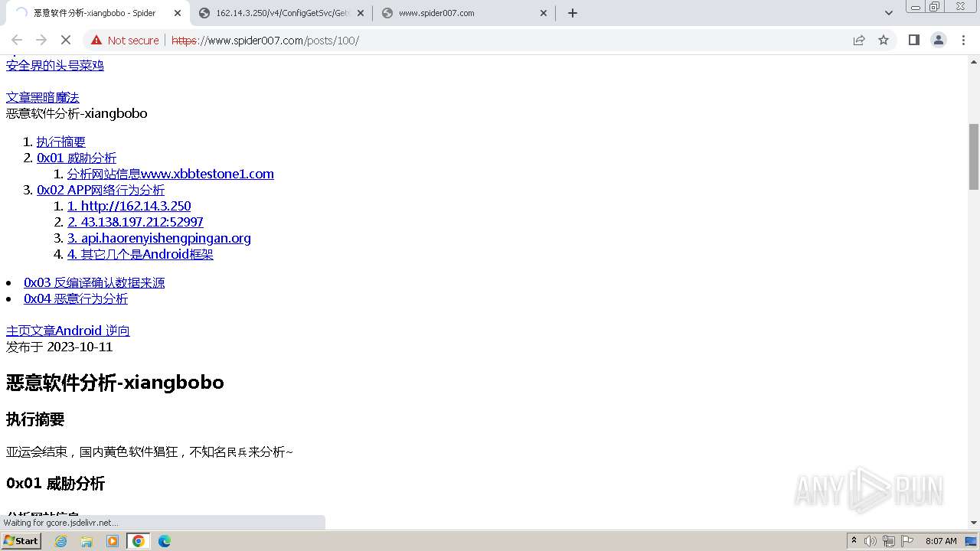
Task: Go forward in browser history
Action: coord(41,40)
